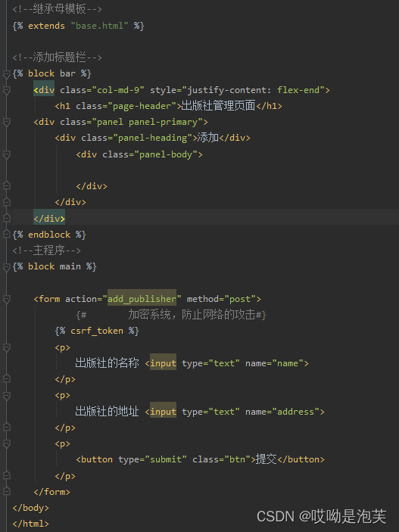Click the comment 添加标题栏
The width and height of the screenshot is (399, 532).
(57, 58)
